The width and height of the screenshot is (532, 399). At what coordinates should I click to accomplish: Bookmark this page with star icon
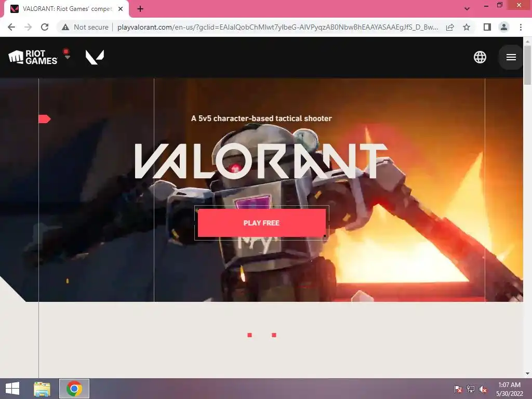point(467,27)
